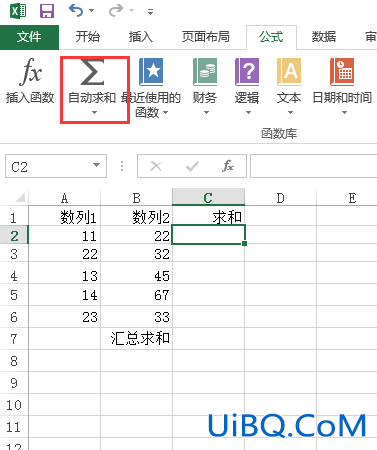
Task: Save the workbook with the floppy icon
Action: click(x=47, y=11)
